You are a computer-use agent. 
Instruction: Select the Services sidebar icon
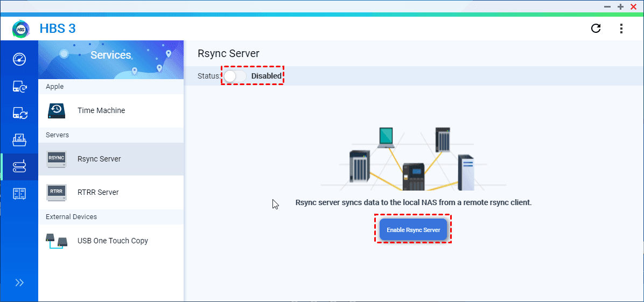point(19,167)
